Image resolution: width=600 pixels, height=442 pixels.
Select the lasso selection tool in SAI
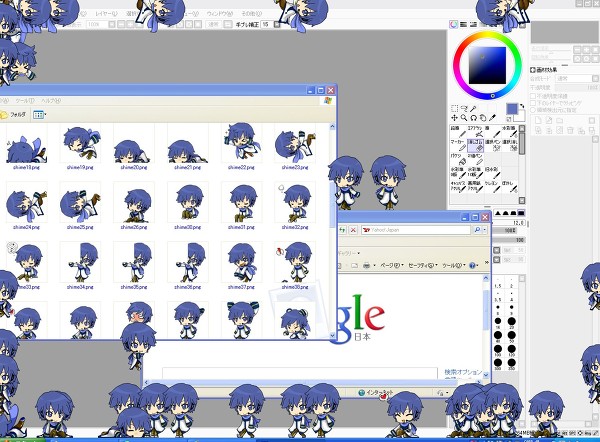point(464,108)
